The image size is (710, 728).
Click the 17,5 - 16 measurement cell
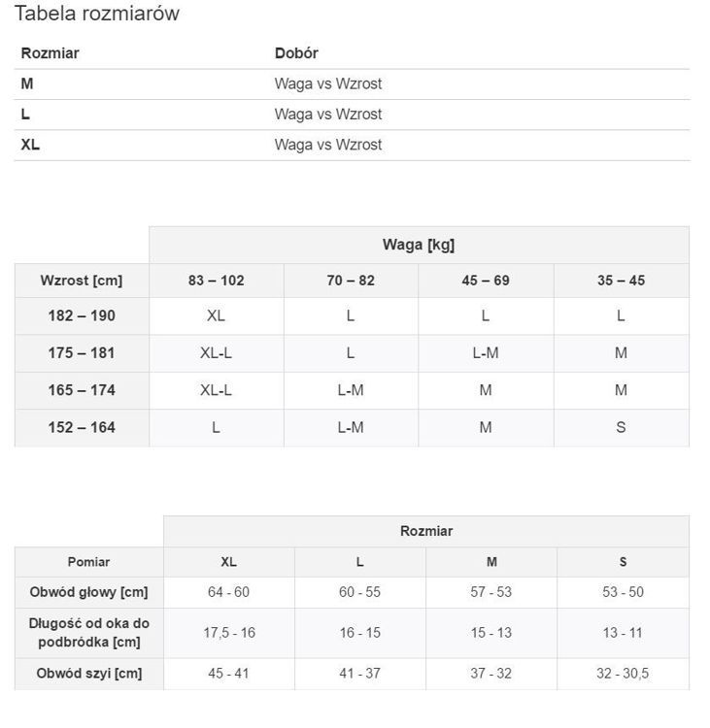click(229, 633)
